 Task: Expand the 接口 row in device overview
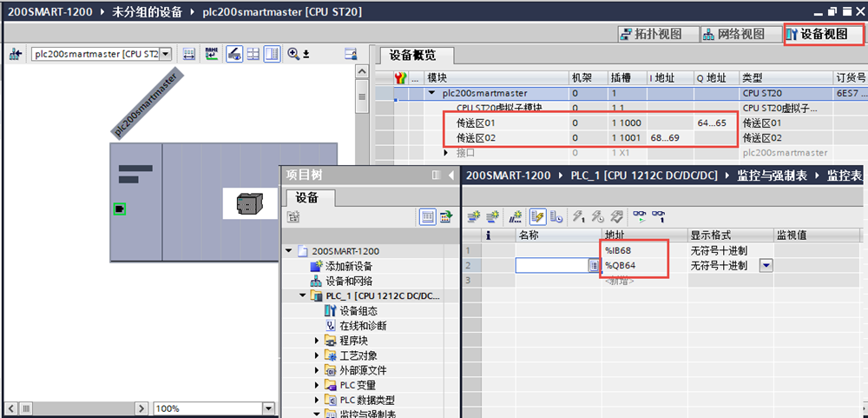[x=446, y=152]
